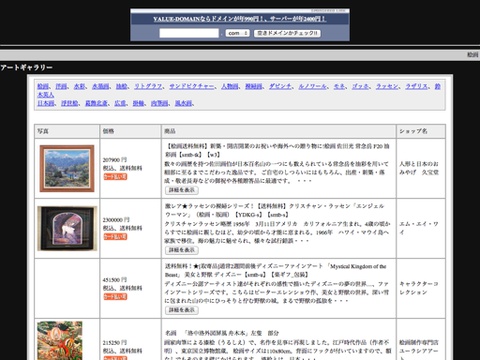The height and width of the screenshot is (360, 480).
Task: Click the orange card payment badge for 451500 yen item
Action: click(x=115, y=297)
